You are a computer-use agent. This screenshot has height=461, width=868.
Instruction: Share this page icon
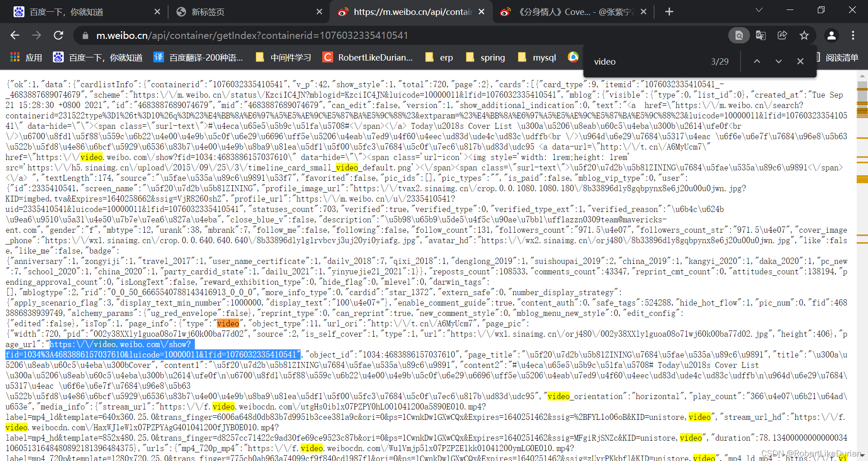click(783, 35)
